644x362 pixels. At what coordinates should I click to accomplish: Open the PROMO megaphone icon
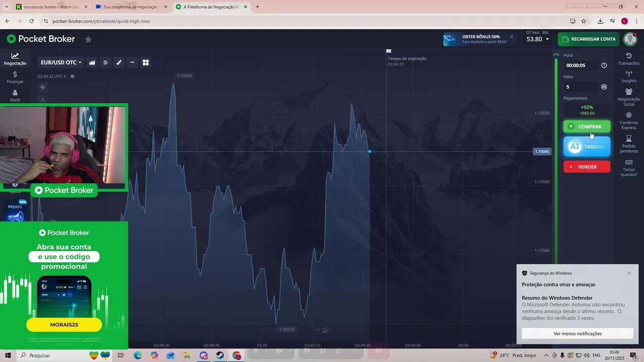[15, 213]
